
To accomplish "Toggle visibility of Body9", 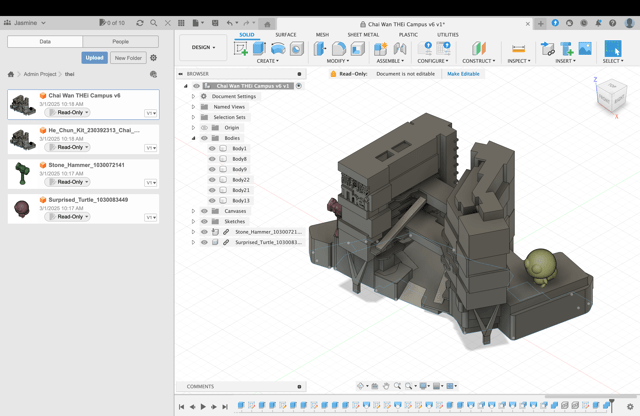I will 212,169.
